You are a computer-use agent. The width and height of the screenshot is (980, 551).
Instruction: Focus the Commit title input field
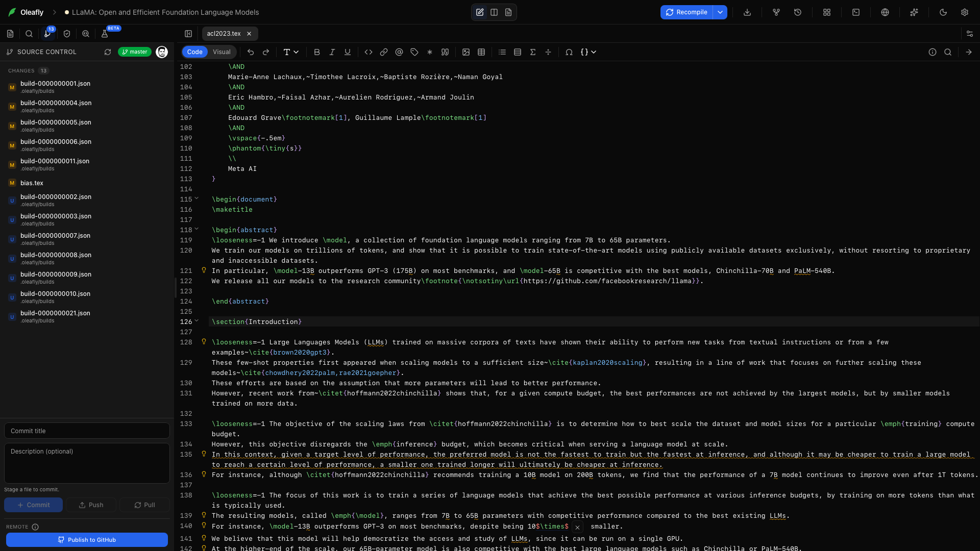(87, 431)
